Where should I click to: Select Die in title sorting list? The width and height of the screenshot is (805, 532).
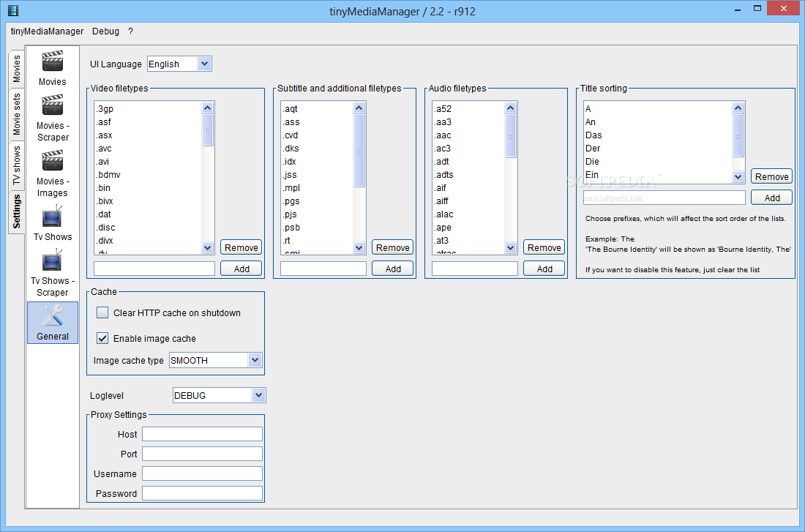(658, 162)
